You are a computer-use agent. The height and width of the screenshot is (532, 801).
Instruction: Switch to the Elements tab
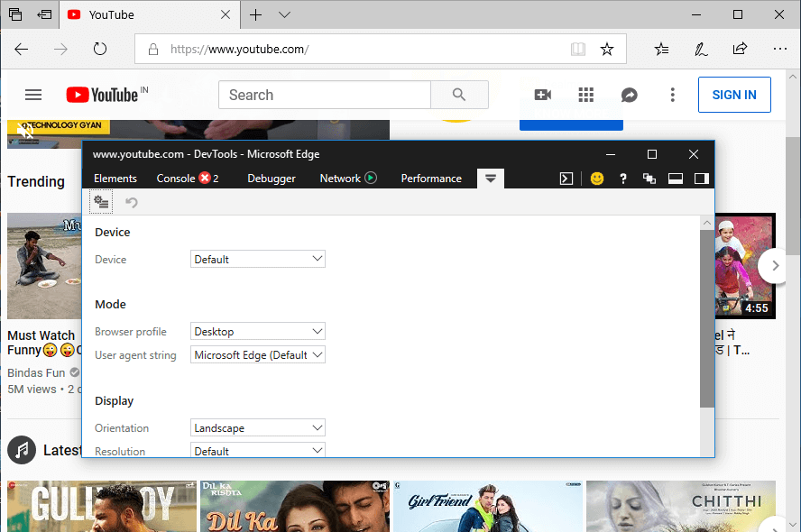click(115, 179)
